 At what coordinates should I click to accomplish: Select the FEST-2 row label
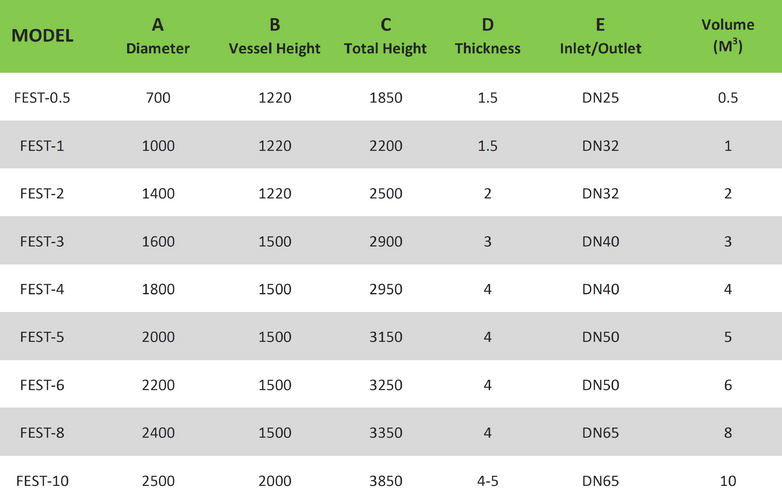[42, 193]
